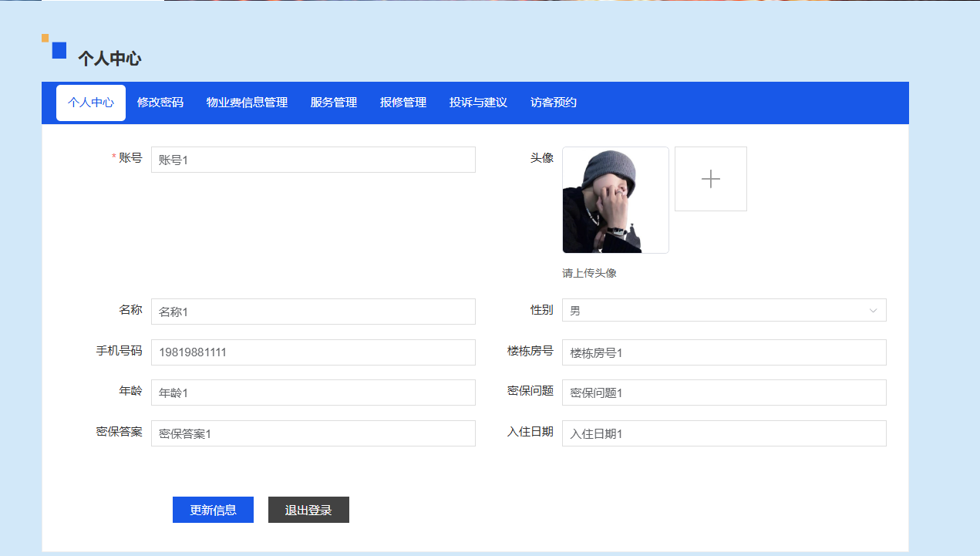Navigate to 投诉与建议 tab
Viewport: 980px width, 556px height.
pyautogui.click(x=478, y=103)
